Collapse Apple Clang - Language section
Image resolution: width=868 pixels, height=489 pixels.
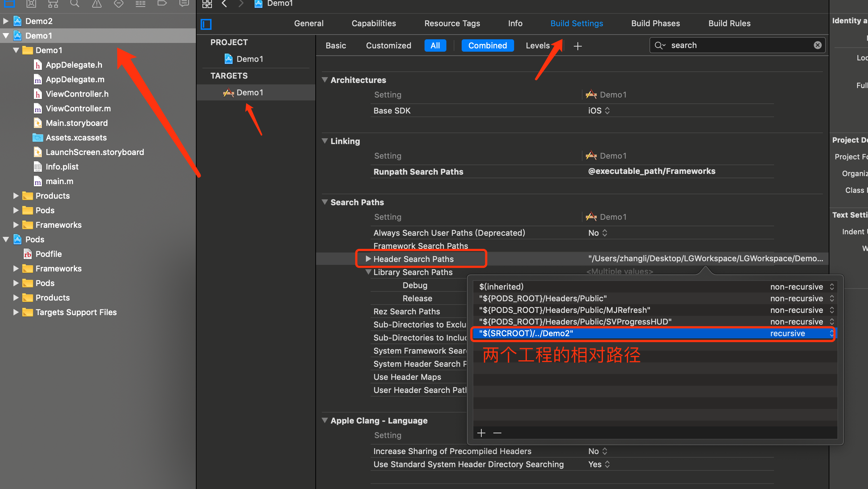pyautogui.click(x=325, y=420)
